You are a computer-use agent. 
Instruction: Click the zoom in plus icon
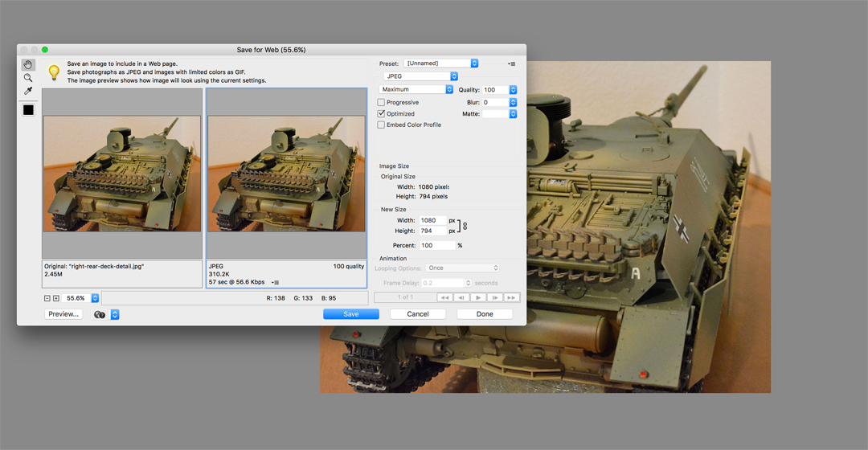click(56, 298)
